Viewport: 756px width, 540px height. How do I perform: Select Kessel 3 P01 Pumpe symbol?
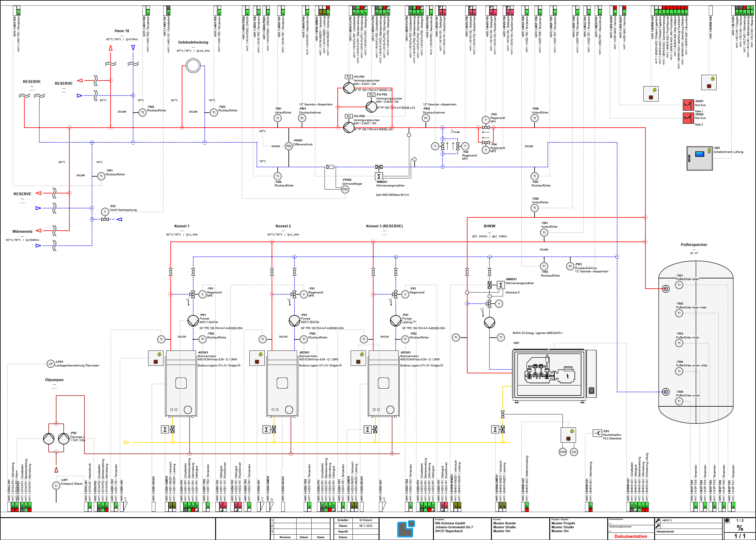coord(395,320)
